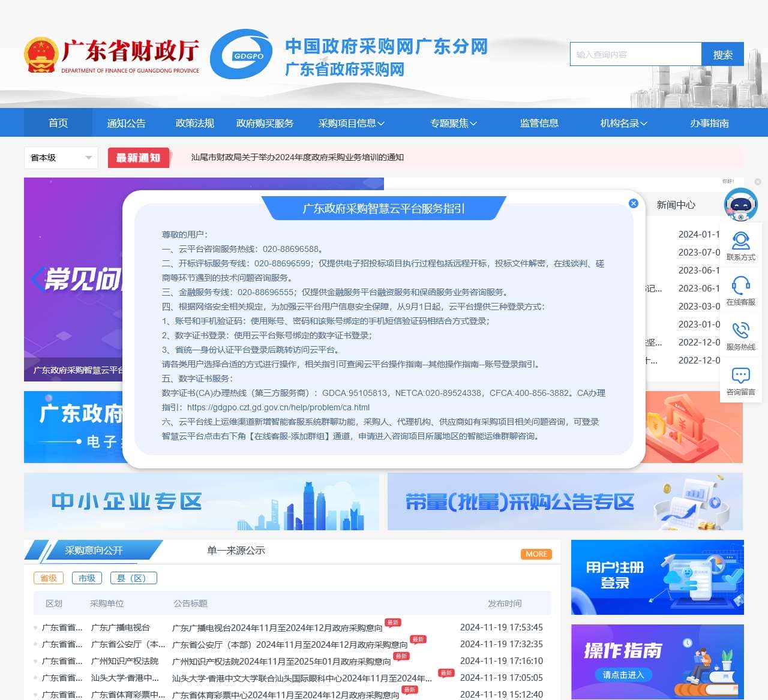The image size is (768, 700).
Task: Click the timestamp 2024-11-19 17:32:35
Action: [x=502, y=644]
